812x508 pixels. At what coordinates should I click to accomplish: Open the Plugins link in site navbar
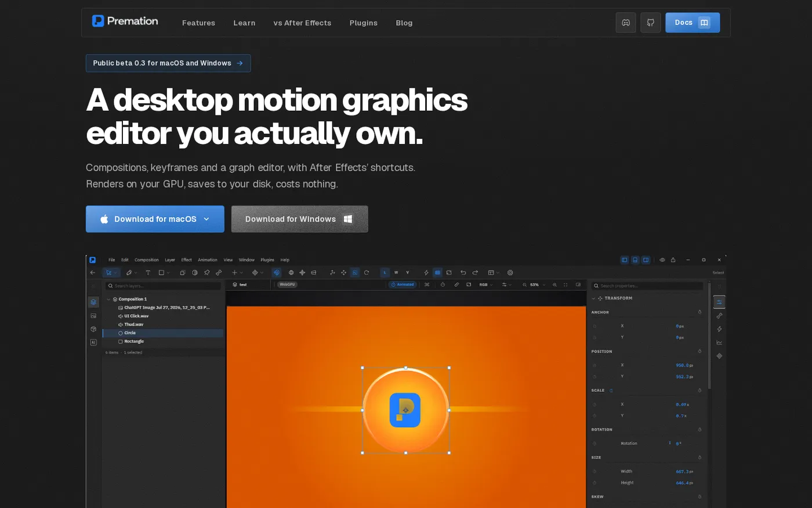[x=364, y=23]
